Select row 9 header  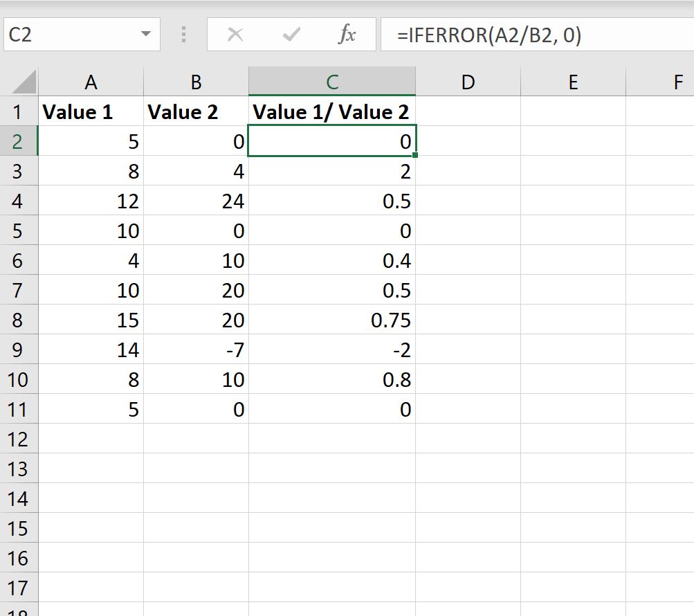[x=19, y=350]
